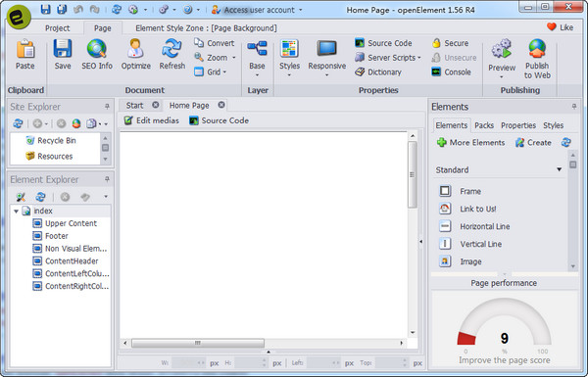Close the Start tab
Image resolution: width=588 pixels, height=377 pixels.
(156, 105)
